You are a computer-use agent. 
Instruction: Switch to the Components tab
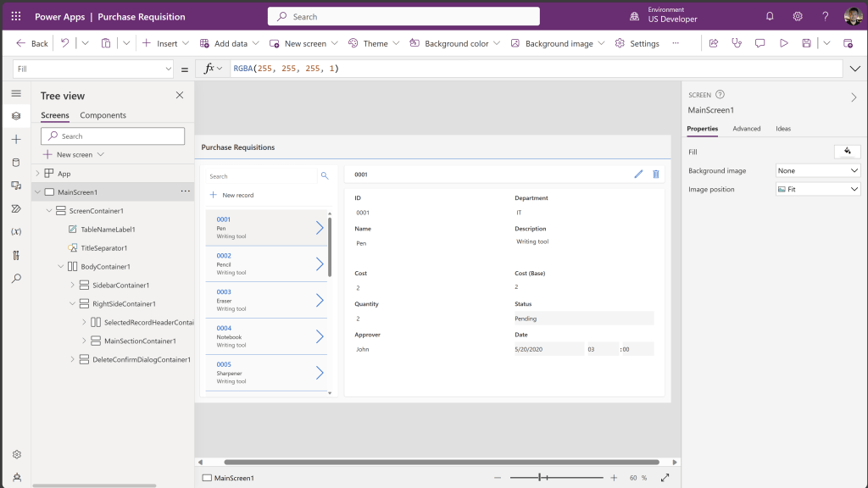point(103,115)
